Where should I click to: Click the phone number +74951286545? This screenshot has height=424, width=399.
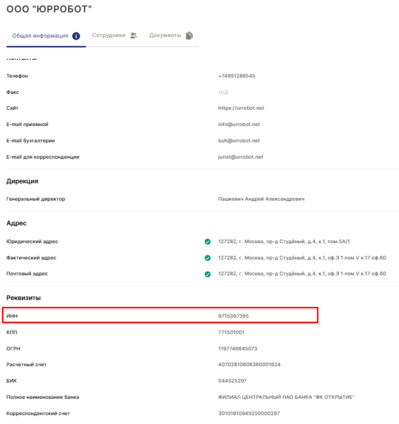tap(237, 76)
